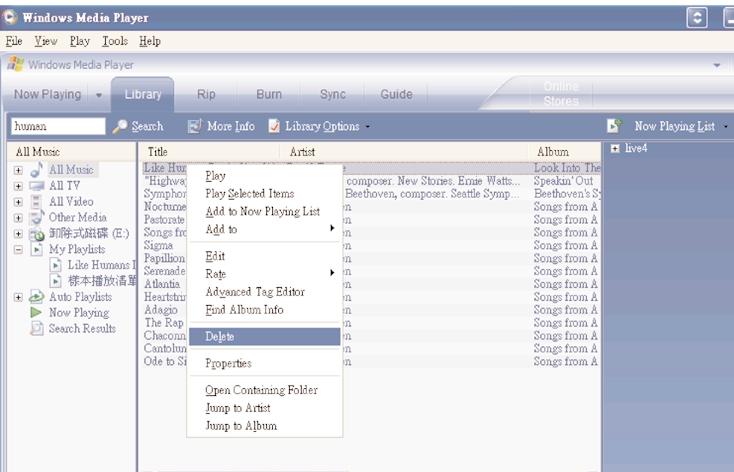Viewport: 734px width, 472px height.
Task: Select the All Music note icon
Action: (x=37, y=170)
